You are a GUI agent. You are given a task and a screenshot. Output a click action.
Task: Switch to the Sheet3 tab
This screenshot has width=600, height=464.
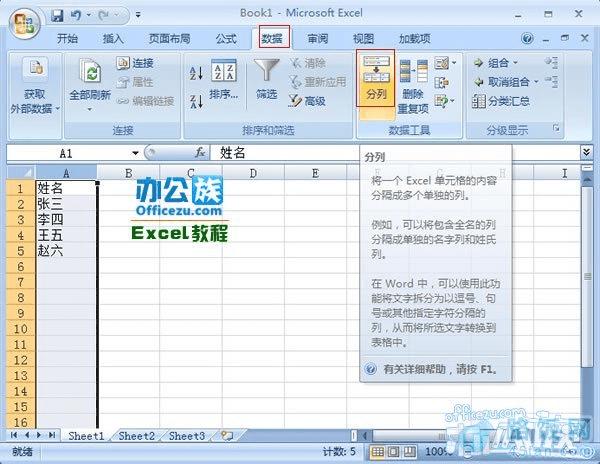point(187,436)
